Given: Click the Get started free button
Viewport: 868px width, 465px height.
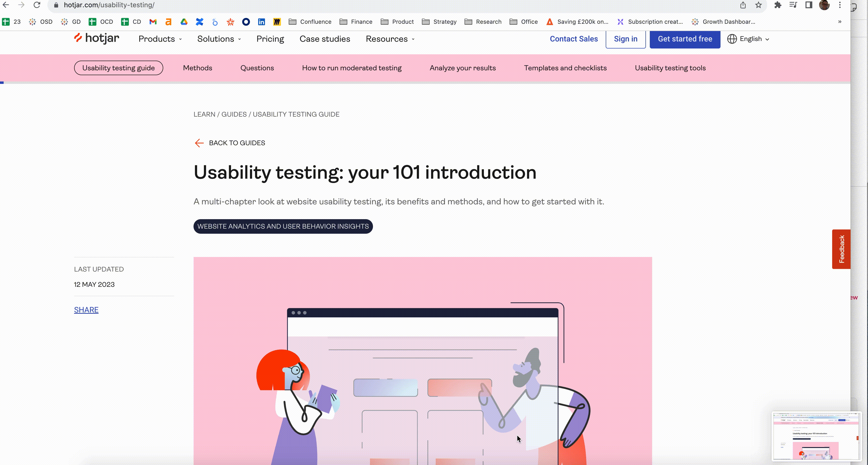Looking at the screenshot, I should 685,39.
